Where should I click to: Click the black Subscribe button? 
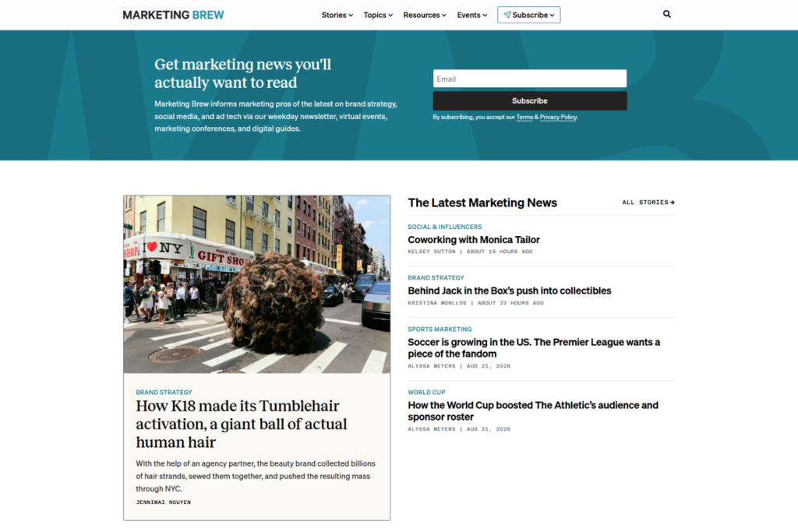530,100
